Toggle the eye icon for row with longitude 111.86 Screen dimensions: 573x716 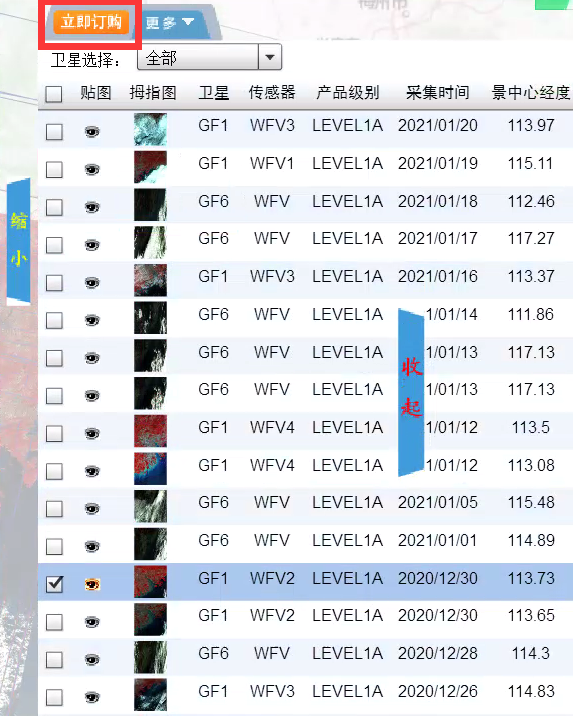(92, 321)
